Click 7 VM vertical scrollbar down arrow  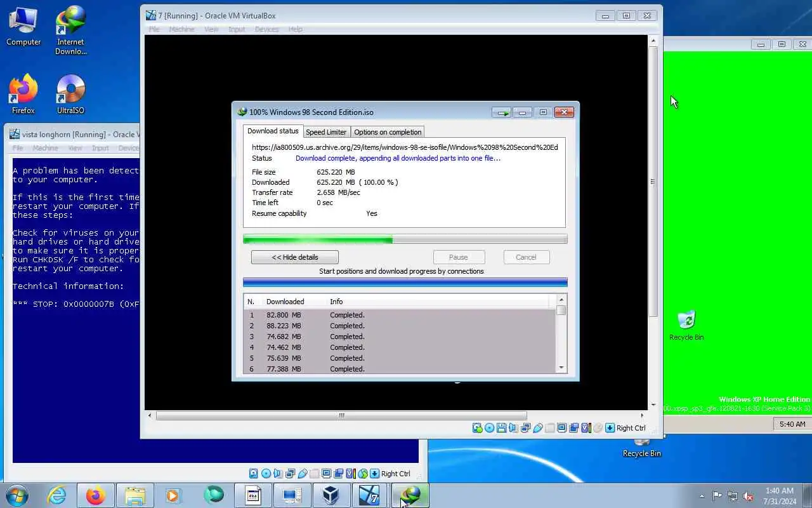[653, 404]
